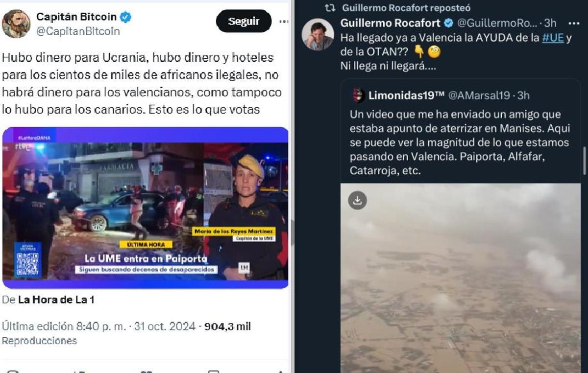Image resolution: width=588 pixels, height=373 pixels.
Task: Play the RTVE video about UME entering Paiporta
Action: [x=145, y=208]
